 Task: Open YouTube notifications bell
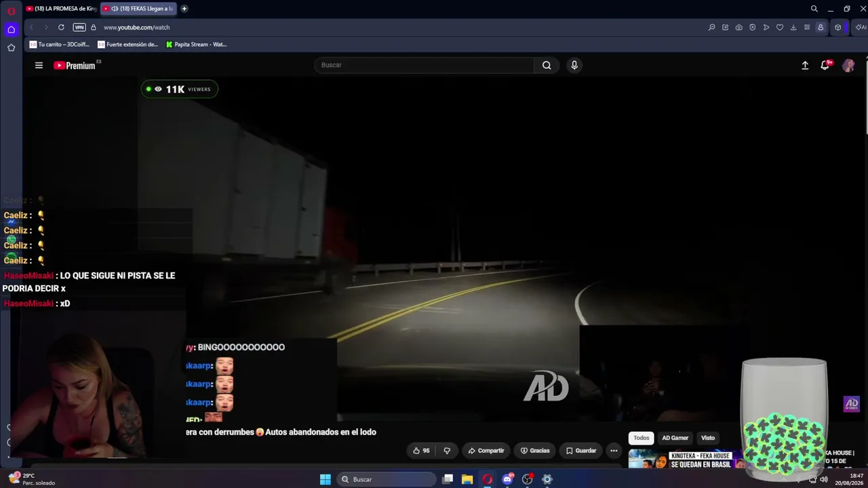[x=825, y=65]
